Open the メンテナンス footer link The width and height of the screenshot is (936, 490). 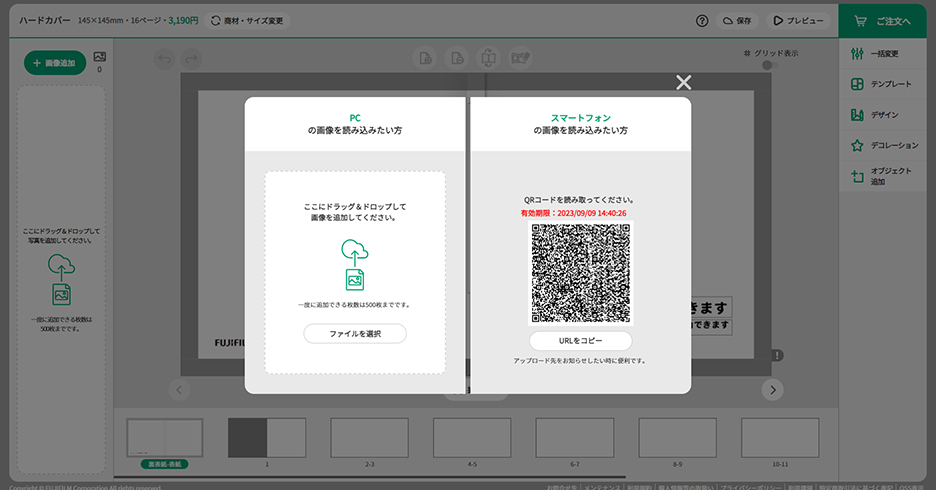[x=602, y=488]
